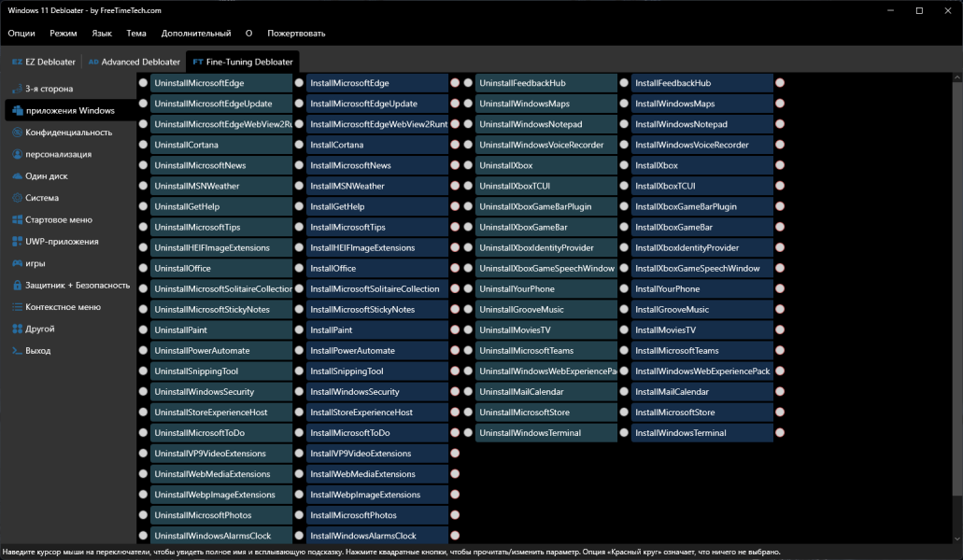
Task: Click the UninstallWindowsMaps button
Action: (546, 104)
